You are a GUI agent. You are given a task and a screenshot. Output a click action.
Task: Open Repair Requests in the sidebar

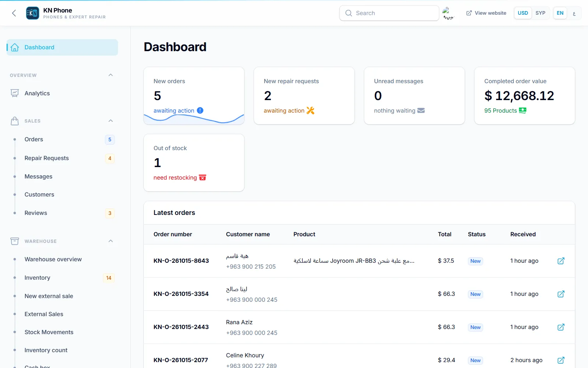pyautogui.click(x=62, y=158)
